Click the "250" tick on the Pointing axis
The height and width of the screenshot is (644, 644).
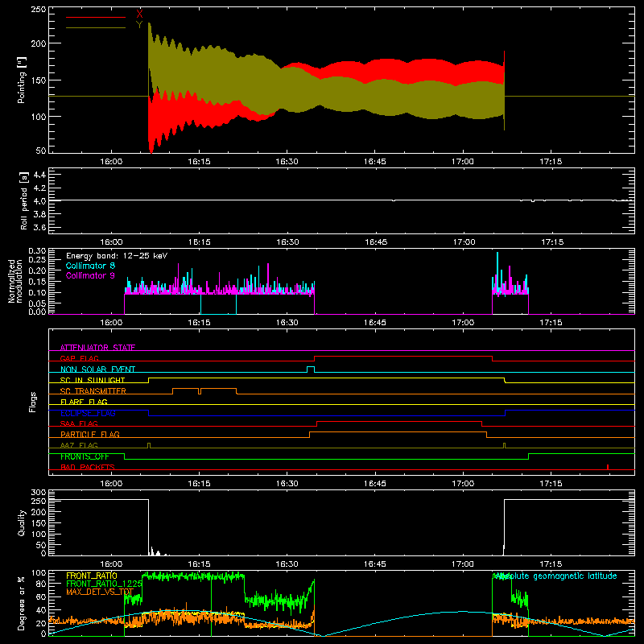click(39, 9)
